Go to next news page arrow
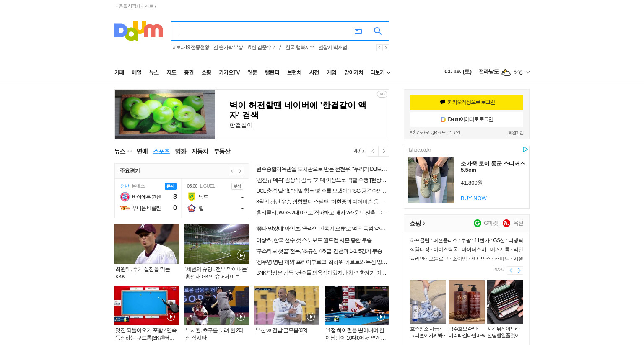This screenshot has height=345, width=644. point(384,151)
